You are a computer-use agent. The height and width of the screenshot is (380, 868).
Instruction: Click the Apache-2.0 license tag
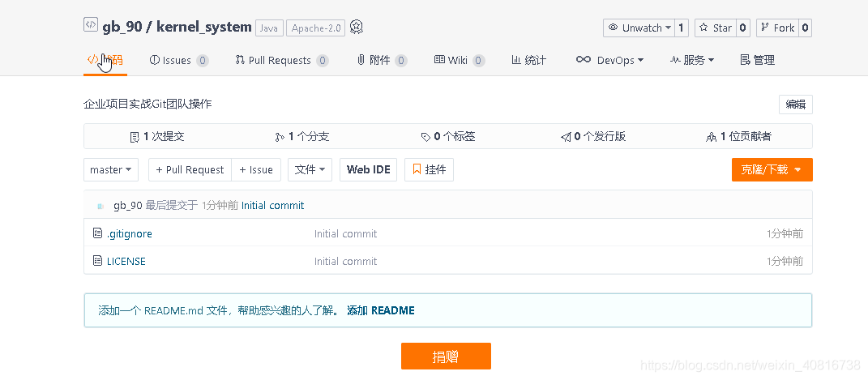[x=315, y=28]
